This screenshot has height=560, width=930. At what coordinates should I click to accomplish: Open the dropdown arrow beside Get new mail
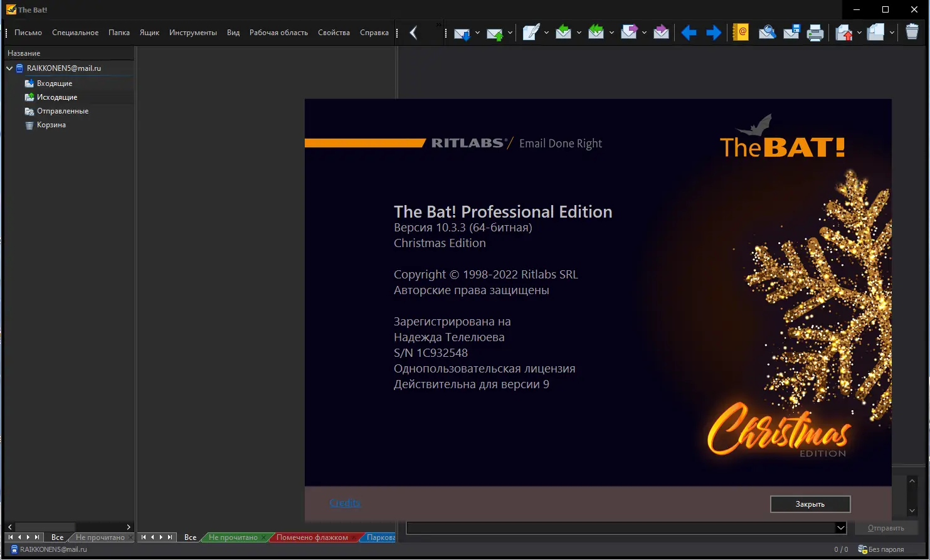[x=478, y=33]
